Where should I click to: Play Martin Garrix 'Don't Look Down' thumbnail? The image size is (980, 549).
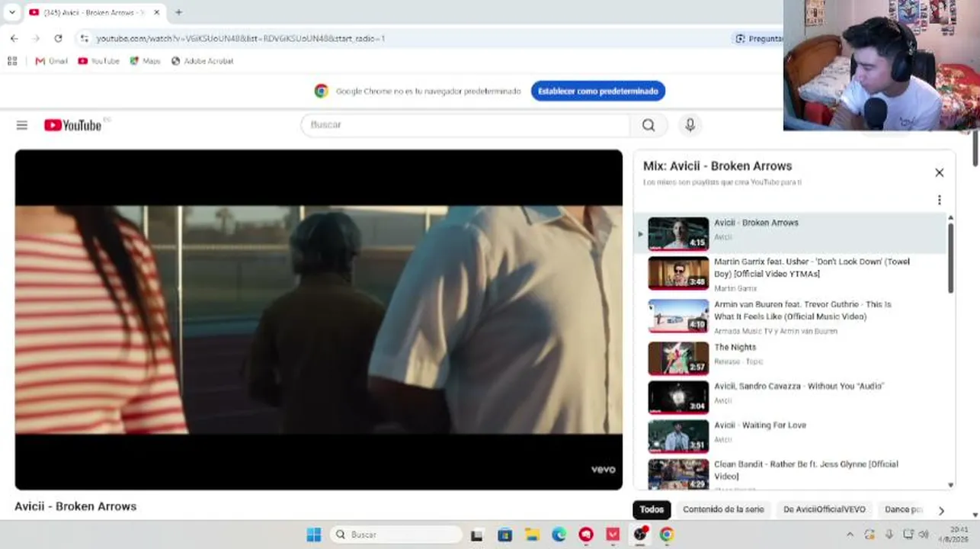(678, 273)
